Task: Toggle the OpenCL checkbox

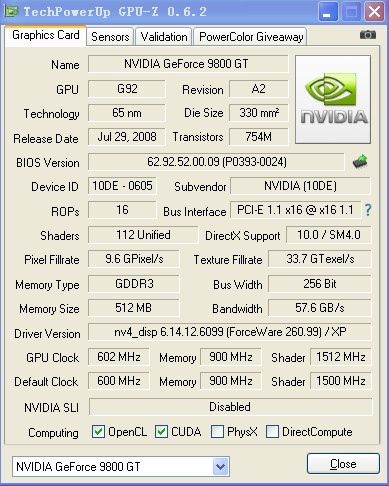Action: tap(98, 432)
